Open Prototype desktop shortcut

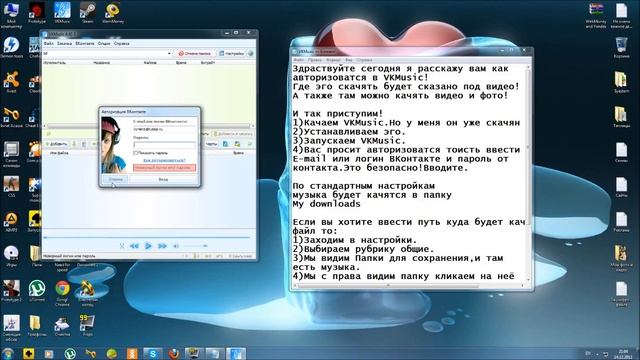(37, 12)
